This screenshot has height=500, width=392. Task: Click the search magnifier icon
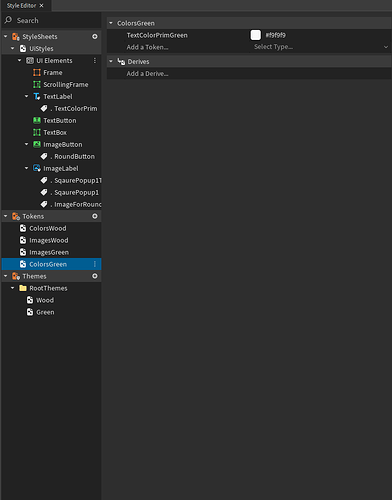[8, 20]
